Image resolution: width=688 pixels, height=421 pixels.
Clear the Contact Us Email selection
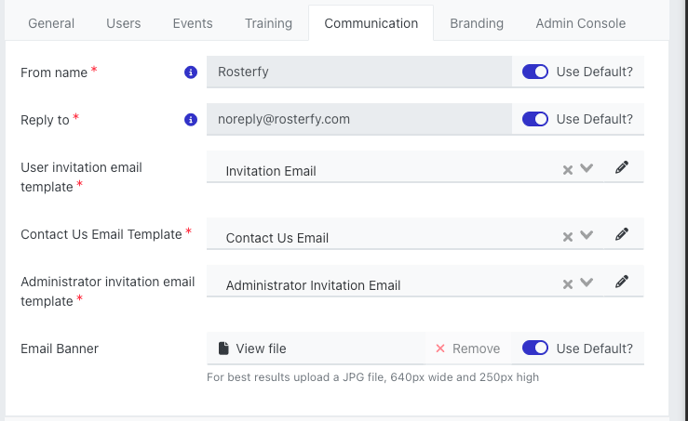[567, 237]
